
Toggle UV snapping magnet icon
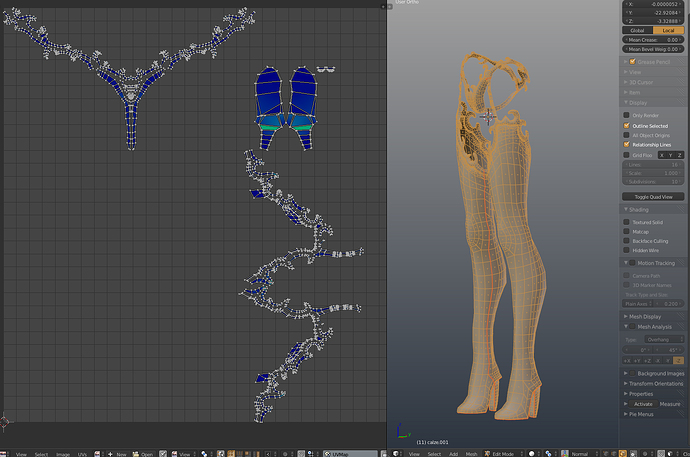301,453
